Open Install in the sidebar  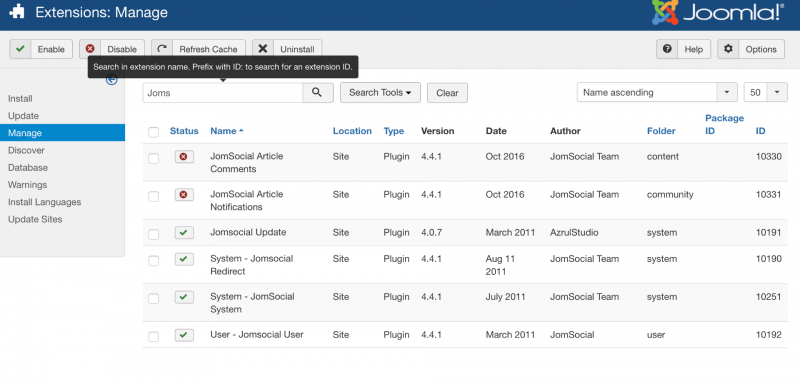(20, 98)
